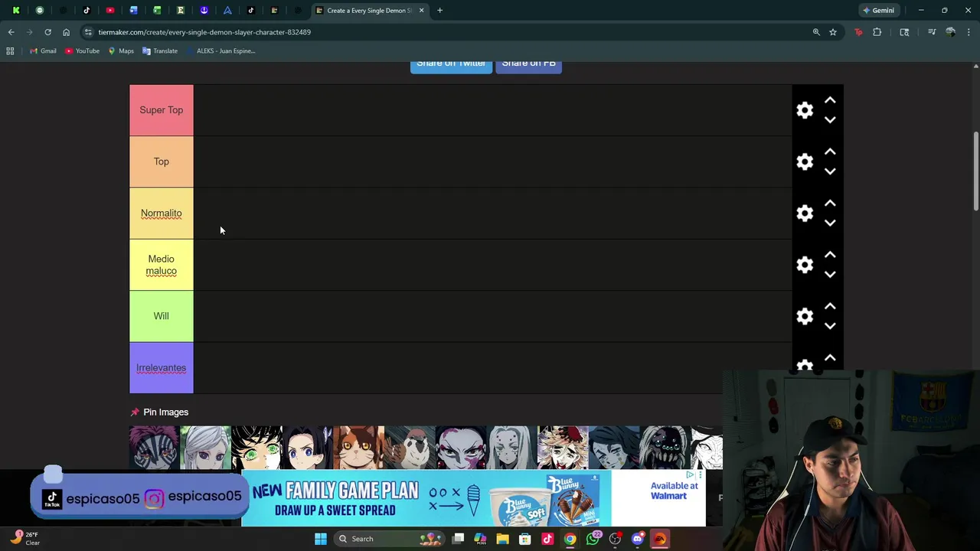This screenshot has height=551, width=980.
Task: Open settings gear for Normalito tier
Action: [x=805, y=214]
